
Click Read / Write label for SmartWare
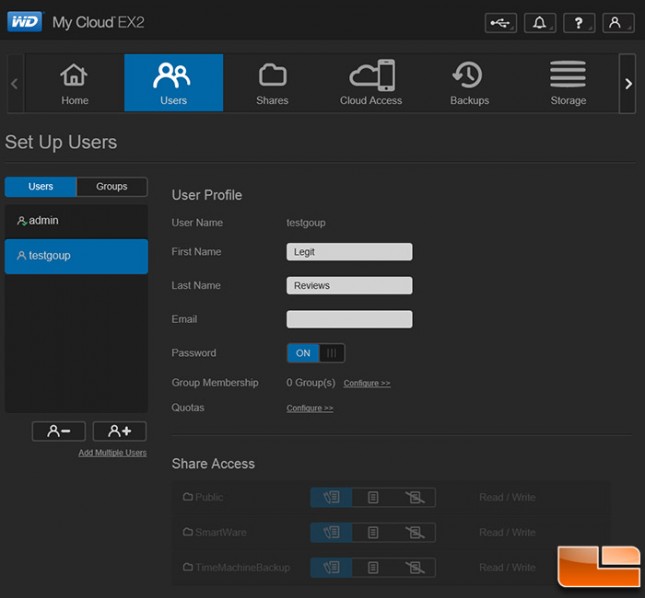point(507,533)
